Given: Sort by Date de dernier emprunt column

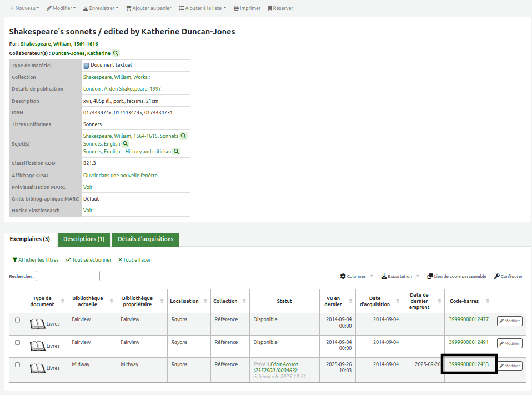Looking at the screenshot, I should tap(424, 301).
